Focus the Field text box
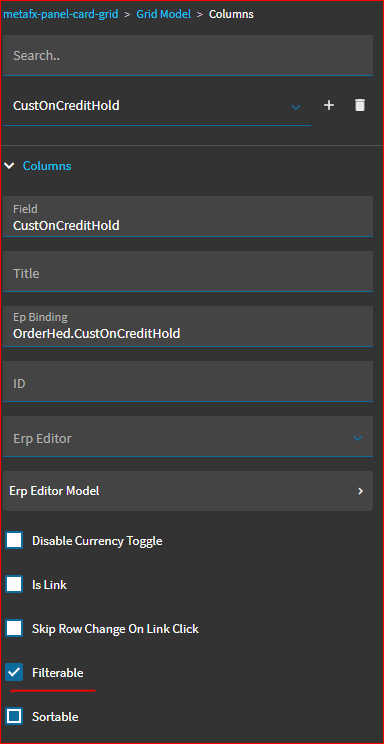The width and height of the screenshot is (384, 744). 188,216
